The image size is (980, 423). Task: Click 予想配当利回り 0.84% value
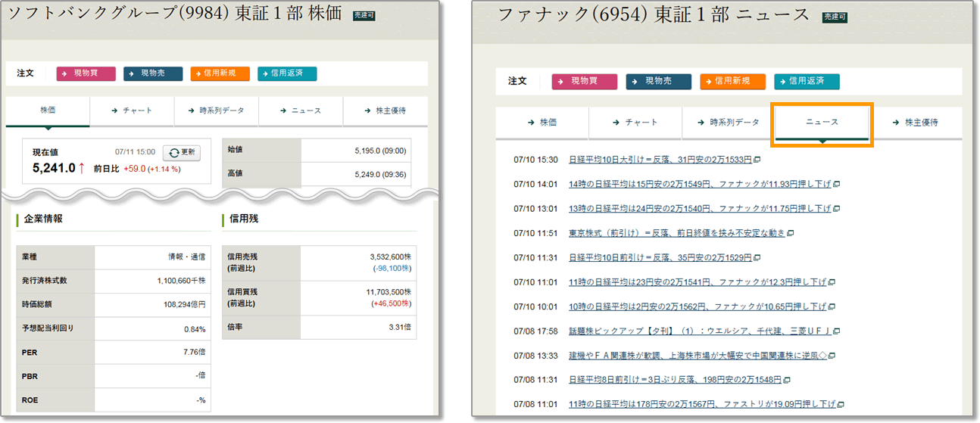click(x=195, y=328)
